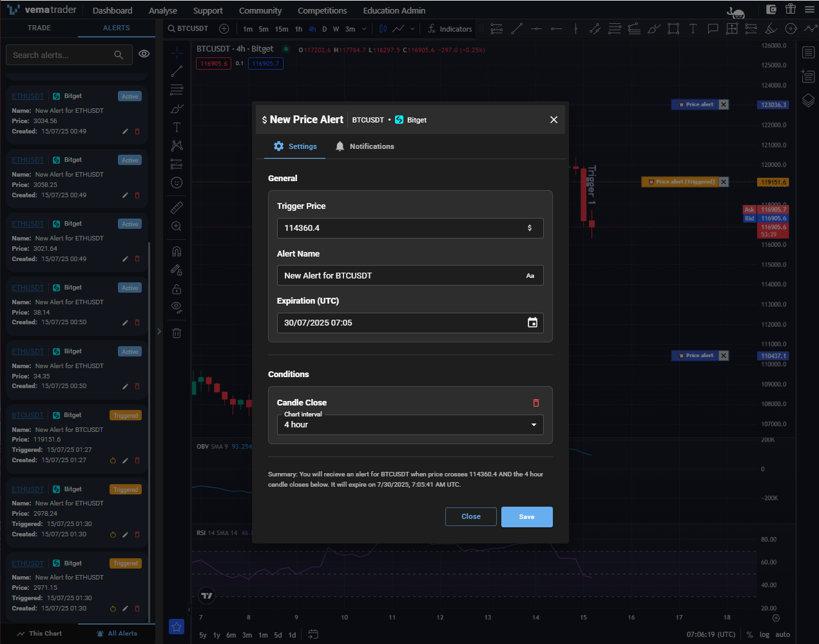
Task: Toggle percent scale on the chart
Action: point(749,635)
